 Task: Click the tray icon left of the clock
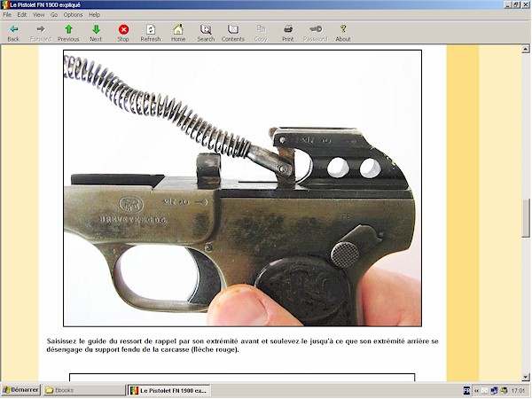[504, 391]
